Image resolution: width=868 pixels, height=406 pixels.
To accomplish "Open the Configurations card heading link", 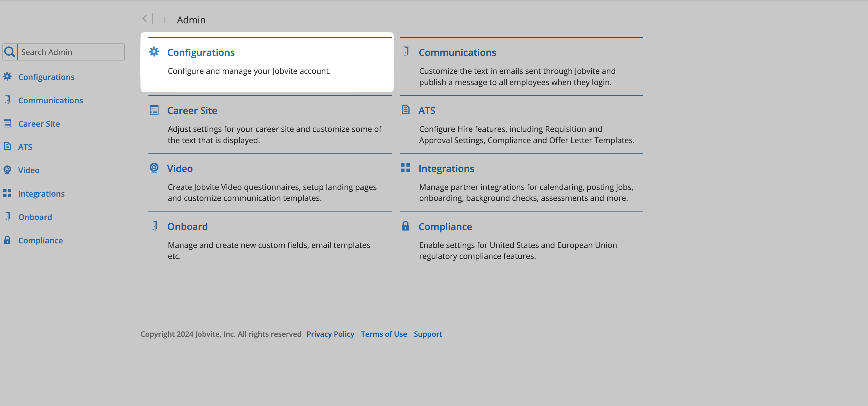I will click(x=201, y=53).
